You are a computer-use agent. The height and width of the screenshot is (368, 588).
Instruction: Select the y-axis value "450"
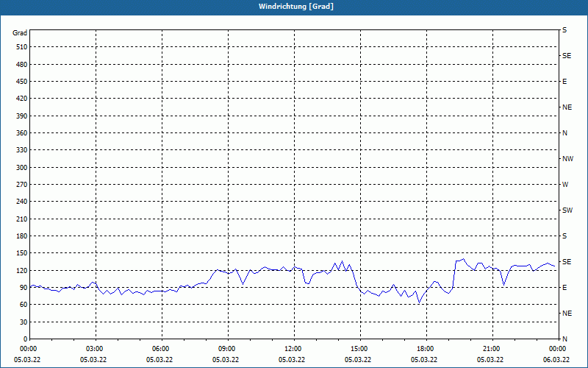[x=22, y=82]
